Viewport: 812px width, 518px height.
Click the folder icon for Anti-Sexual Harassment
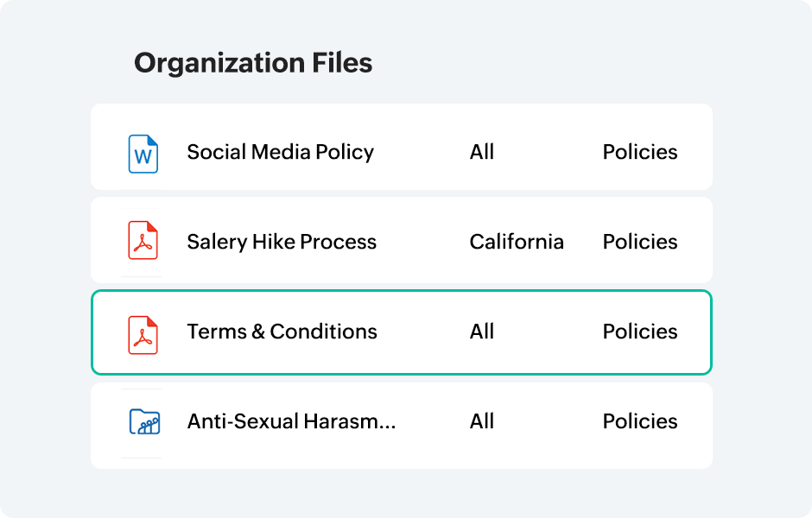pos(144,421)
